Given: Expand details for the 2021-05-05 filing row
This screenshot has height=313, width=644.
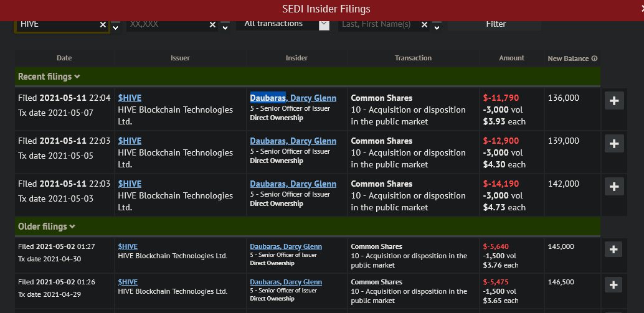Looking at the screenshot, I should click(614, 144).
